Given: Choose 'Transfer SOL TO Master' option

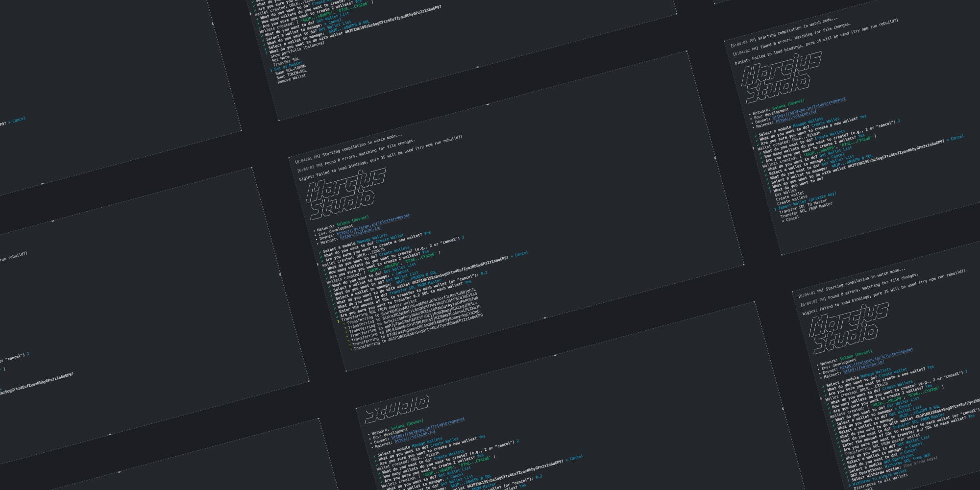Looking at the screenshot, I should 803,206.
